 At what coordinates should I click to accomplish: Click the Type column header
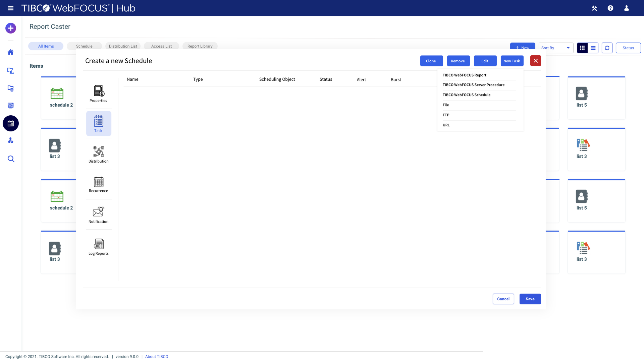(x=198, y=79)
